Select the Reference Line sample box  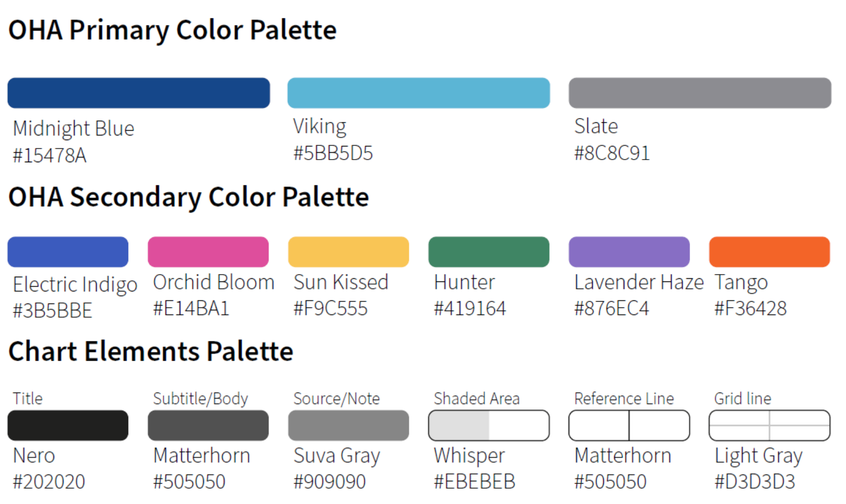629,425
